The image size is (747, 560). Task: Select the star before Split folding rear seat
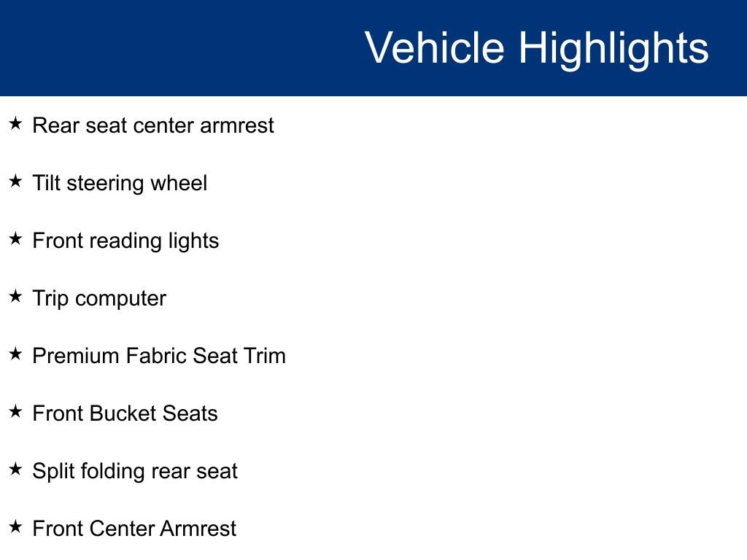(16, 470)
